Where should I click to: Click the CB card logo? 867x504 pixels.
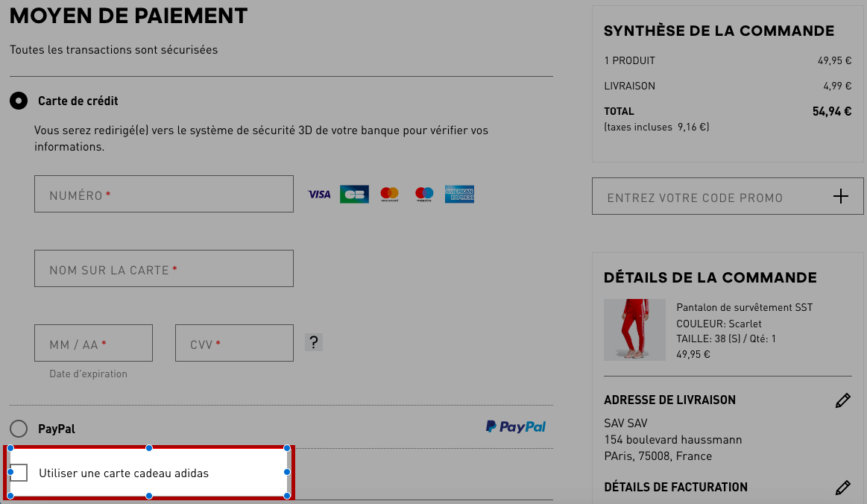354,194
